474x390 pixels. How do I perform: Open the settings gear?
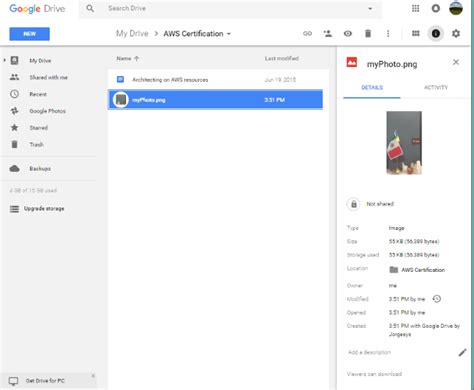click(456, 33)
